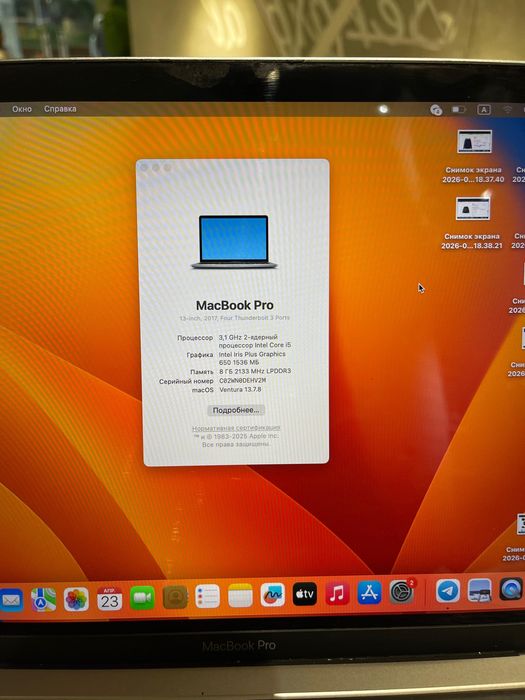Click the '3,1 GHz 2-ядерный' processor text
The height and width of the screenshot is (700, 525).
pyautogui.click(x=248, y=337)
